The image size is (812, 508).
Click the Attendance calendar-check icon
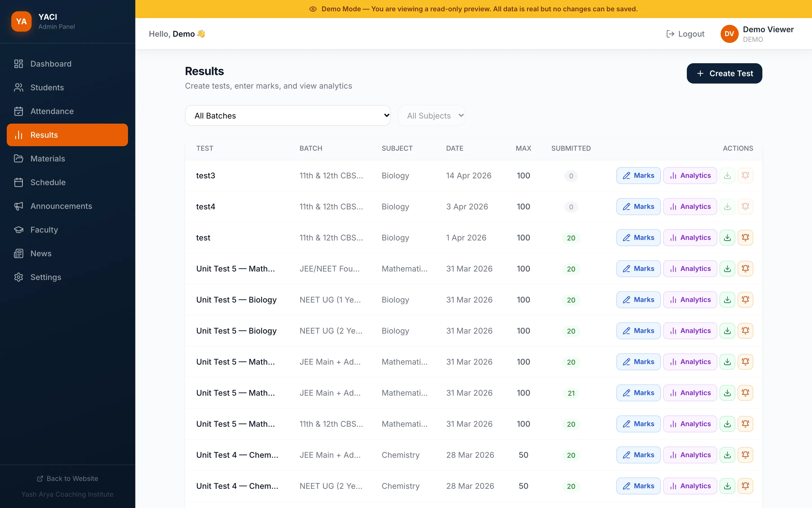19,111
